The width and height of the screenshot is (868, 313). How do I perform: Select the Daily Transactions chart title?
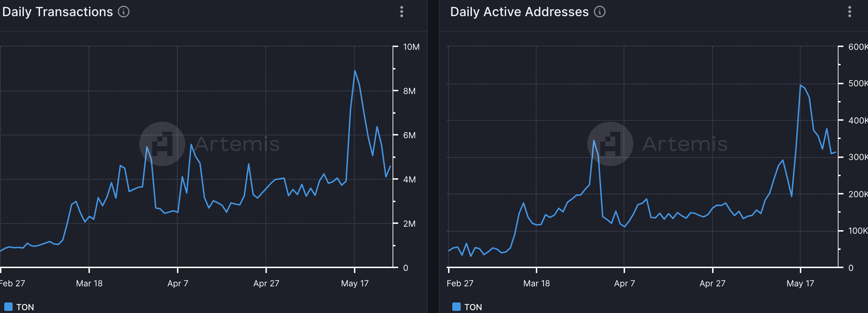pos(58,12)
